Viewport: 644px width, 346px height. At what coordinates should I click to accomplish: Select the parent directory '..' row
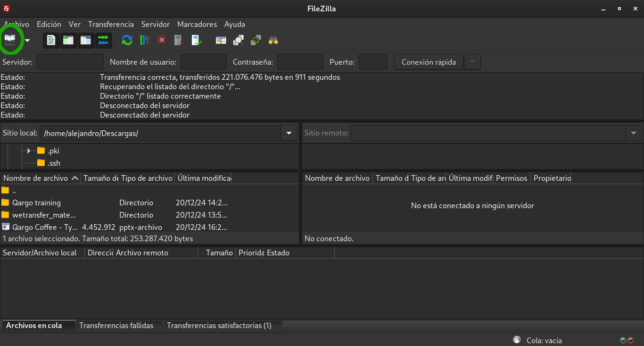[149, 190]
